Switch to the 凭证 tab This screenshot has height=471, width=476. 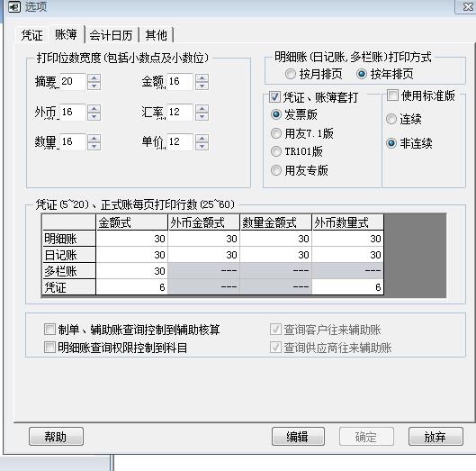31,35
